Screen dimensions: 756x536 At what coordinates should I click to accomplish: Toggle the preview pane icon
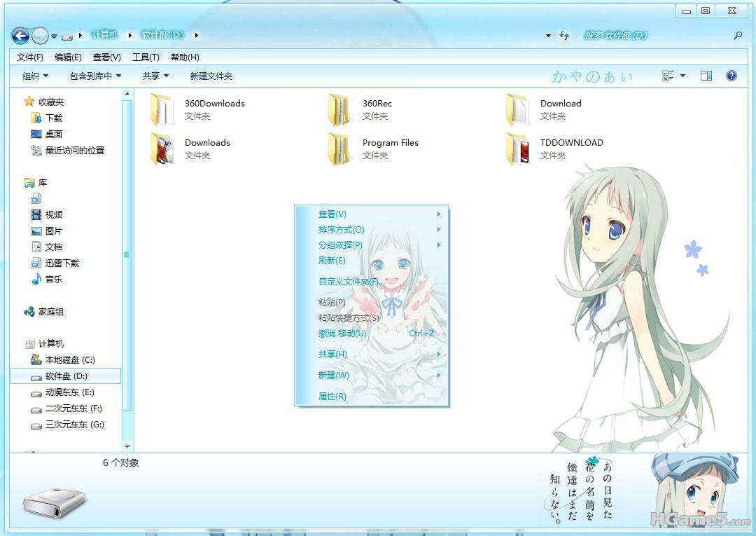(x=706, y=76)
